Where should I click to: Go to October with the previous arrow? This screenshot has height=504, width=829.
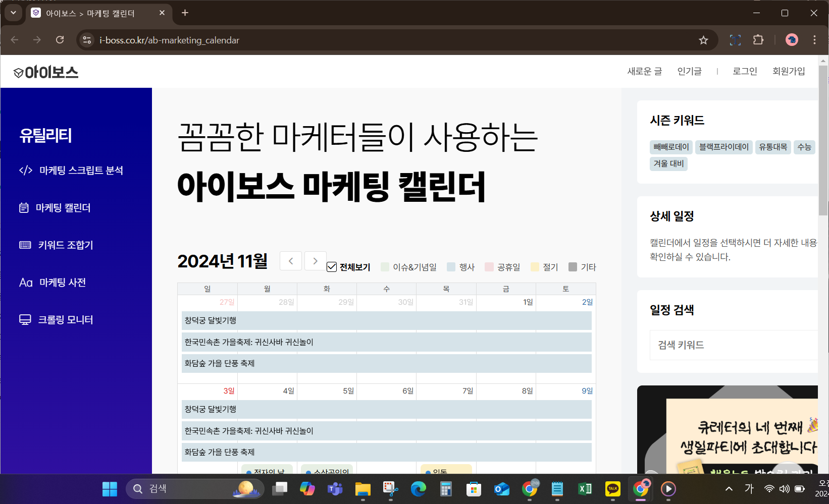pyautogui.click(x=291, y=261)
